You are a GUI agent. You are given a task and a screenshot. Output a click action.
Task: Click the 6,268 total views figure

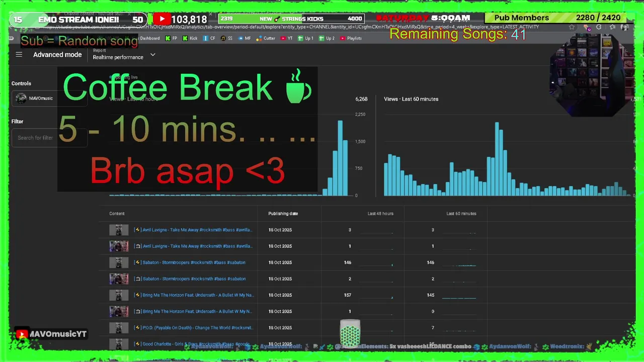tap(361, 99)
